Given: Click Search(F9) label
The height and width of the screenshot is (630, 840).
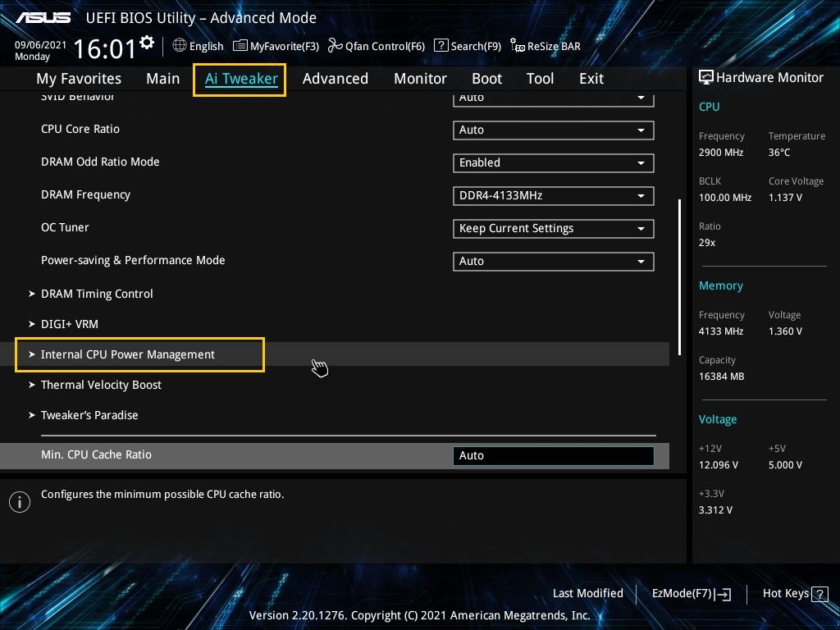Looking at the screenshot, I should pos(476,47).
